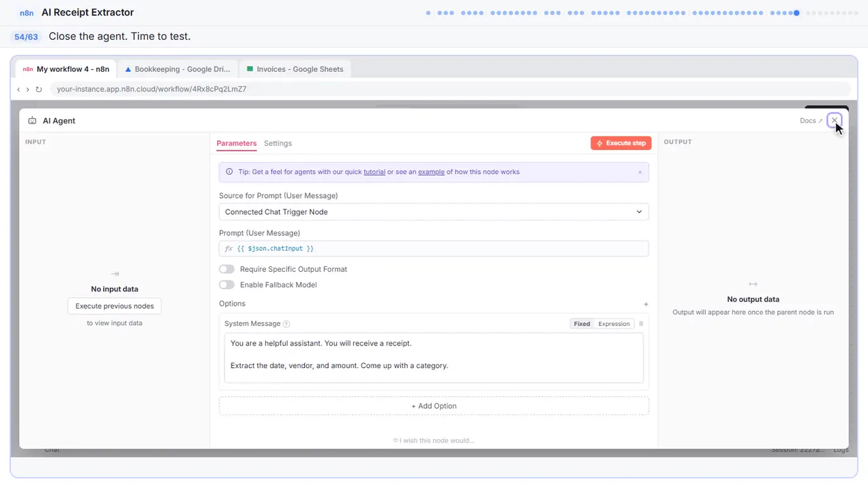Screen dimensions: 868x488
Task: Click the System Message help question icon
Action: tap(286, 324)
